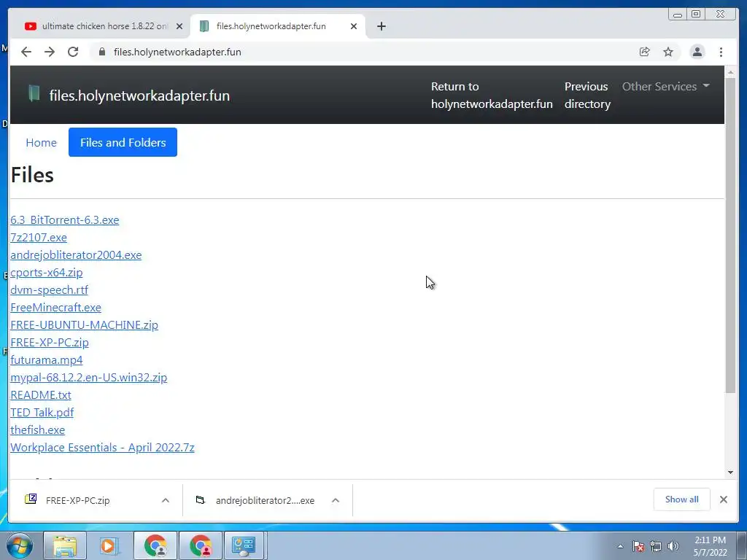Launch Windows Media Player from taskbar
The image size is (747, 560).
point(108,545)
